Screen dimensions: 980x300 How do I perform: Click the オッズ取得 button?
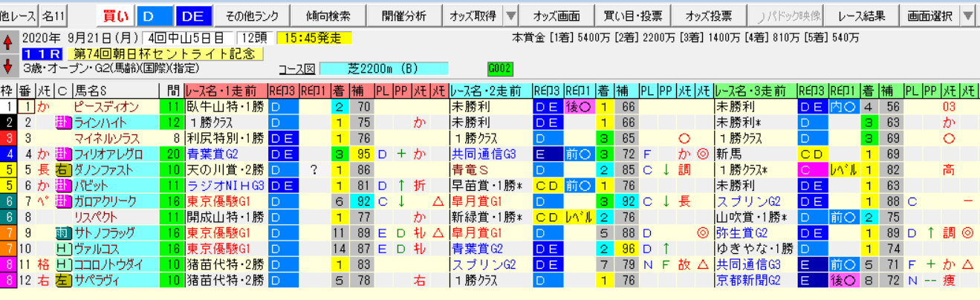coord(472,16)
